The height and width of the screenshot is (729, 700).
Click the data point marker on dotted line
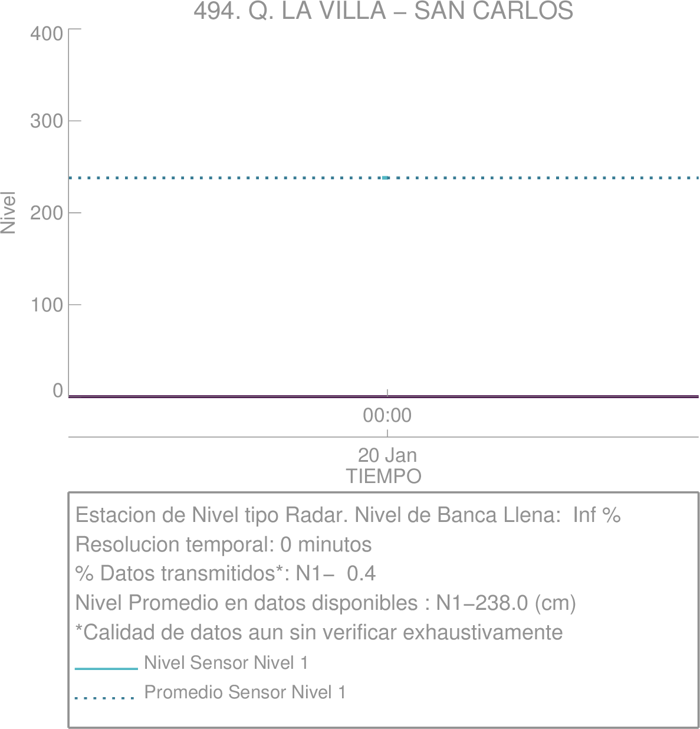coord(385,178)
